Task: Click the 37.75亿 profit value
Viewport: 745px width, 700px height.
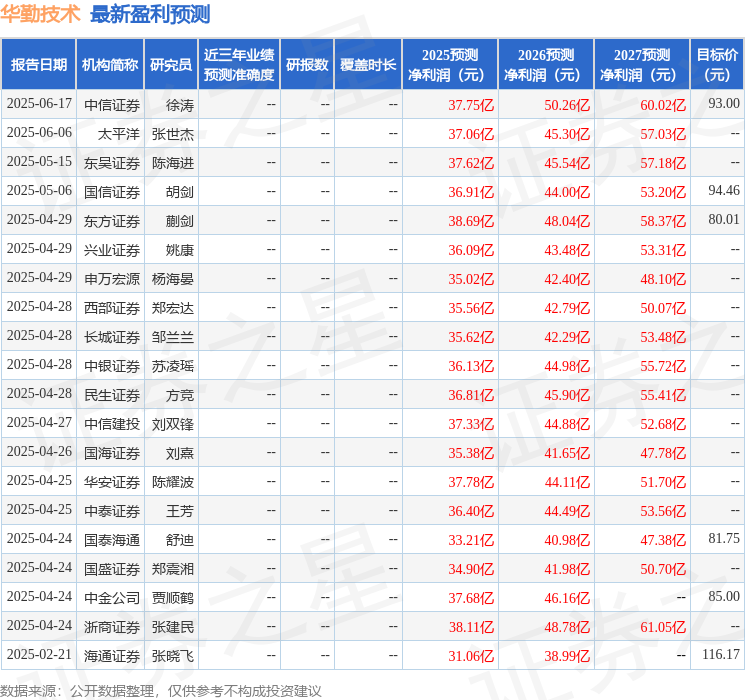Action: 471,105
